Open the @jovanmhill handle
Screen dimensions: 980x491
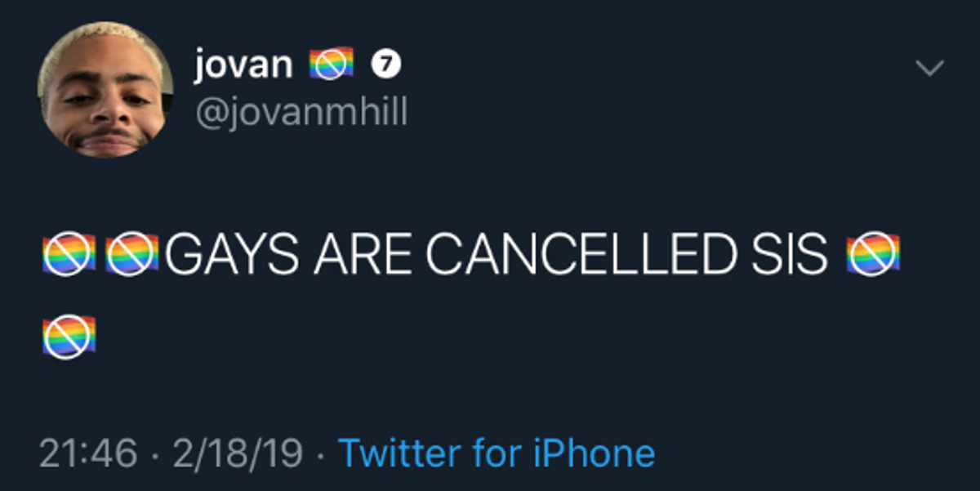(x=300, y=111)
